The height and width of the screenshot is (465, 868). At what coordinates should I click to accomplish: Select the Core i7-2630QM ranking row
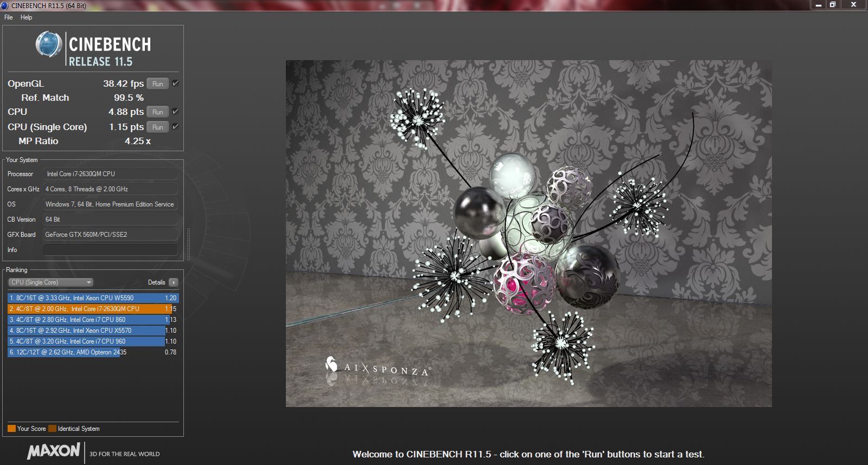coord(92,309)
